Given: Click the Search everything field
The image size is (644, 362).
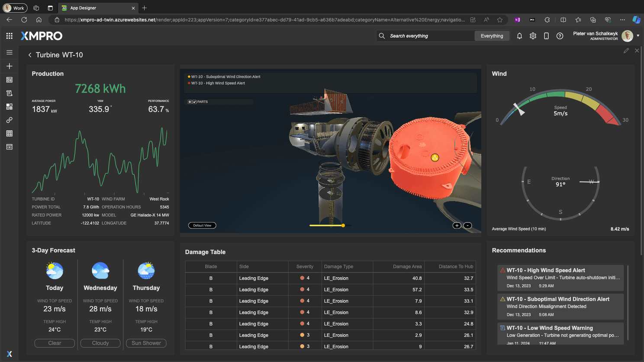Looking at the screenshot, I should pos(428,36).
